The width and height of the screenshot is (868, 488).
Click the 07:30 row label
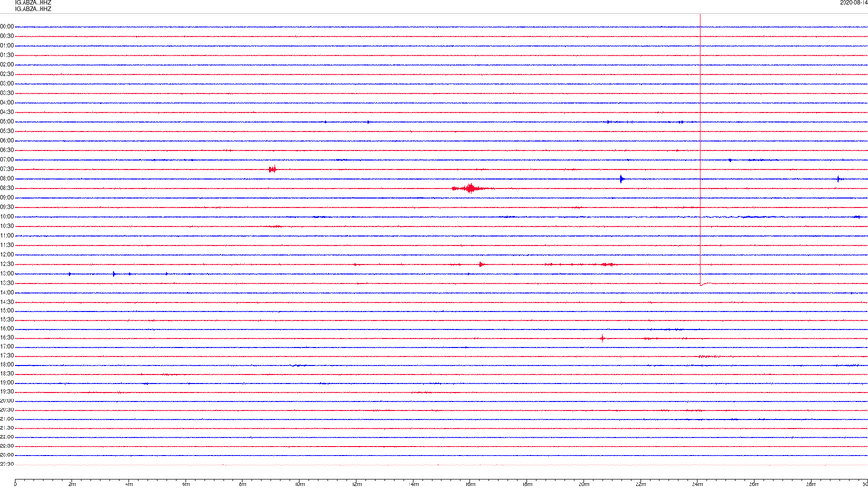6,169
